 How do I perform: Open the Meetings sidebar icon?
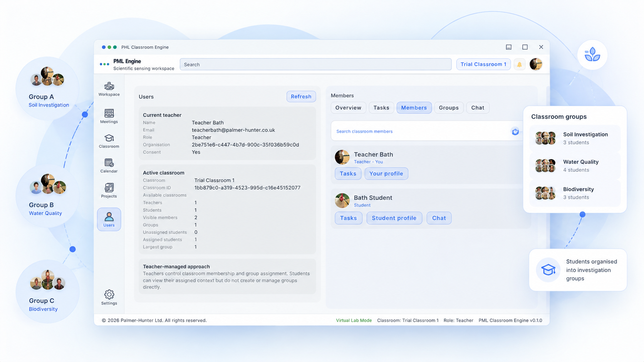(x=109, y=116)
